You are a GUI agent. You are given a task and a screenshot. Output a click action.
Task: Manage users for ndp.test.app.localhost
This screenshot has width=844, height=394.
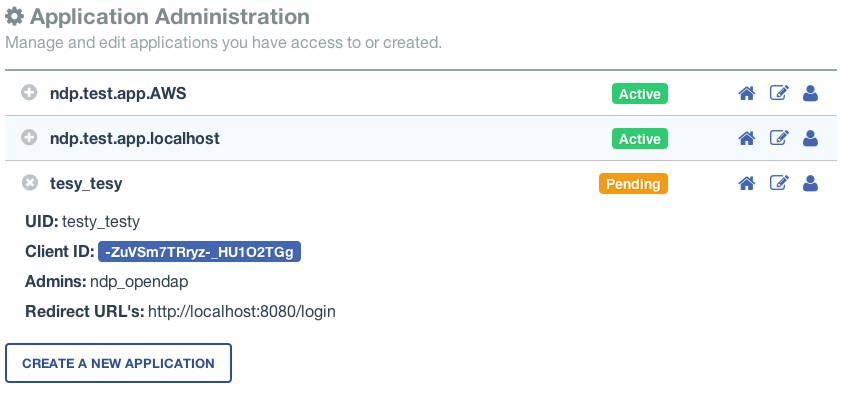(810, 138)
